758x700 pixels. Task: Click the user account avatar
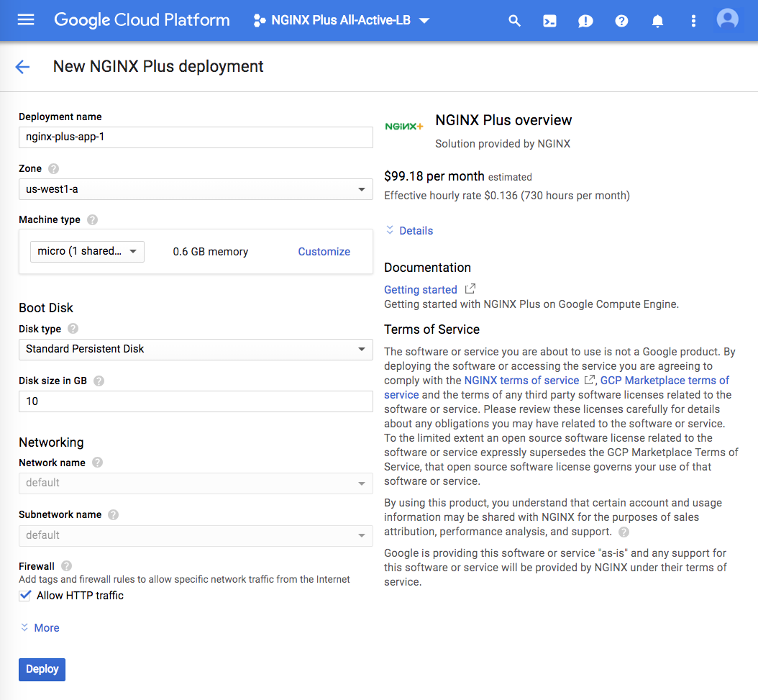coord(728,20)
